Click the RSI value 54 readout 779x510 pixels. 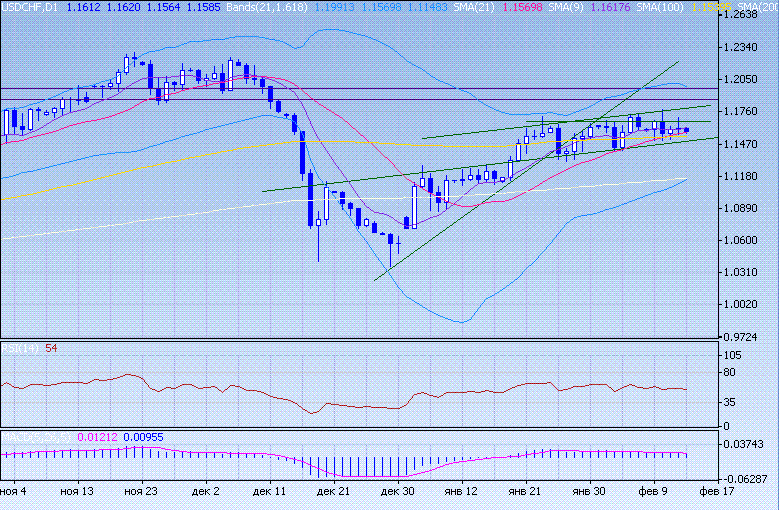click(x=51, y=348)
